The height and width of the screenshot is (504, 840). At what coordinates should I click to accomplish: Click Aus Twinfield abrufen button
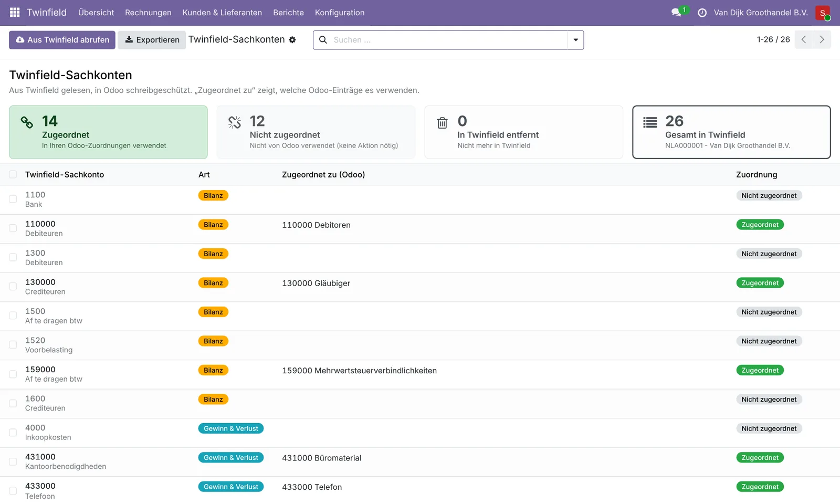tap(62, 40)
